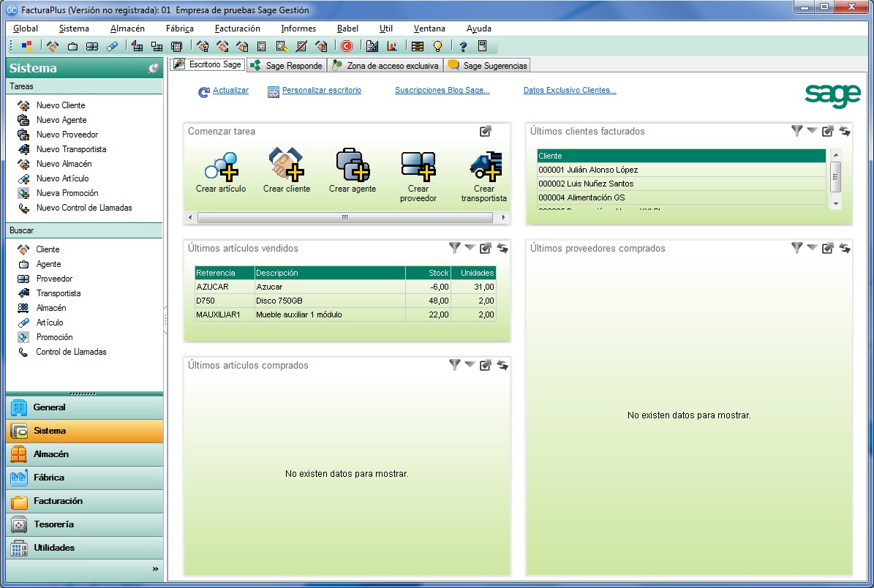Click the toolbar chain-link articles icon
This screenshot has height=588, width=874.
tap(112, 45)
